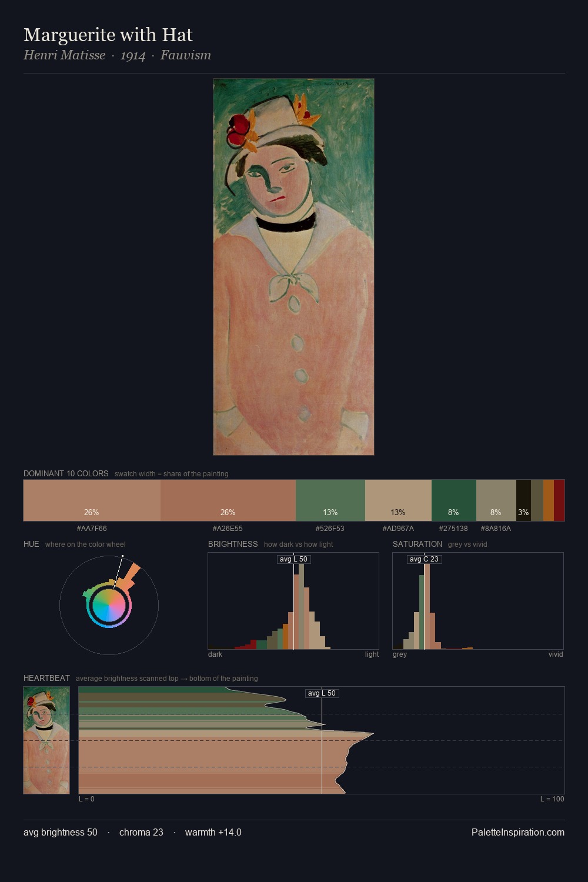Click the hue color wheel center

(109, 605)
